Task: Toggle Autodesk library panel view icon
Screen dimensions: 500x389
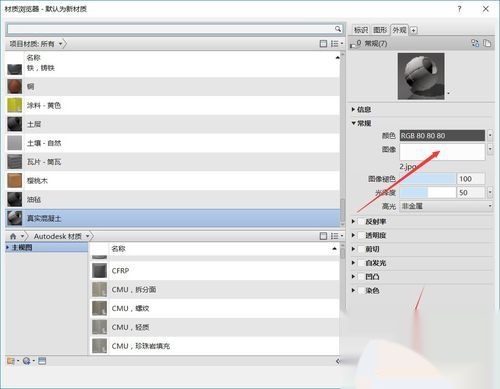Action: [323, 236]
